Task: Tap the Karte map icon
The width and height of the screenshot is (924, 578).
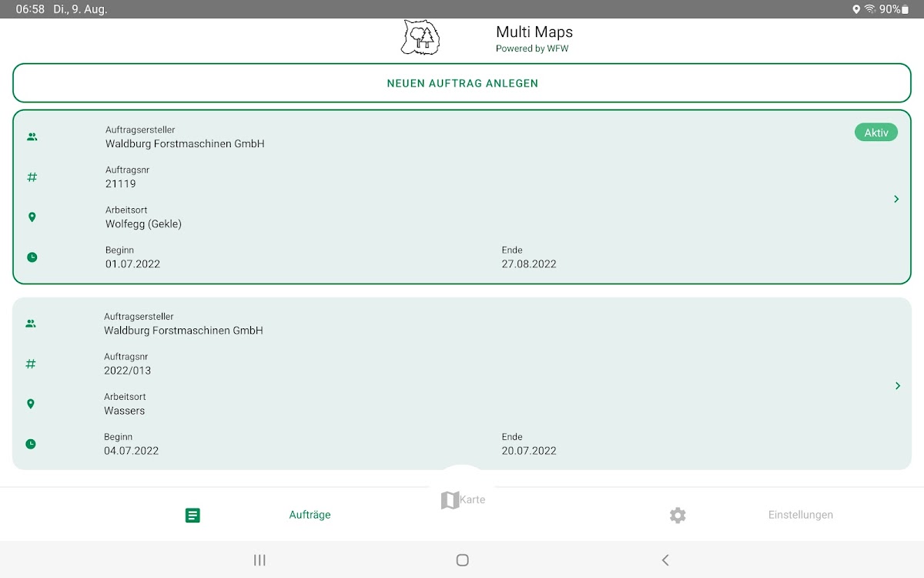Action: coord(450,500)
